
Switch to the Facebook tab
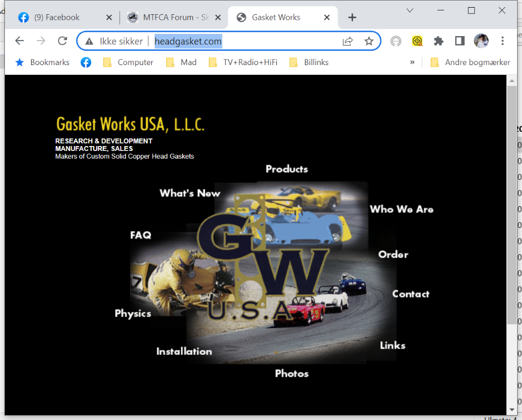tap(57, 17)
